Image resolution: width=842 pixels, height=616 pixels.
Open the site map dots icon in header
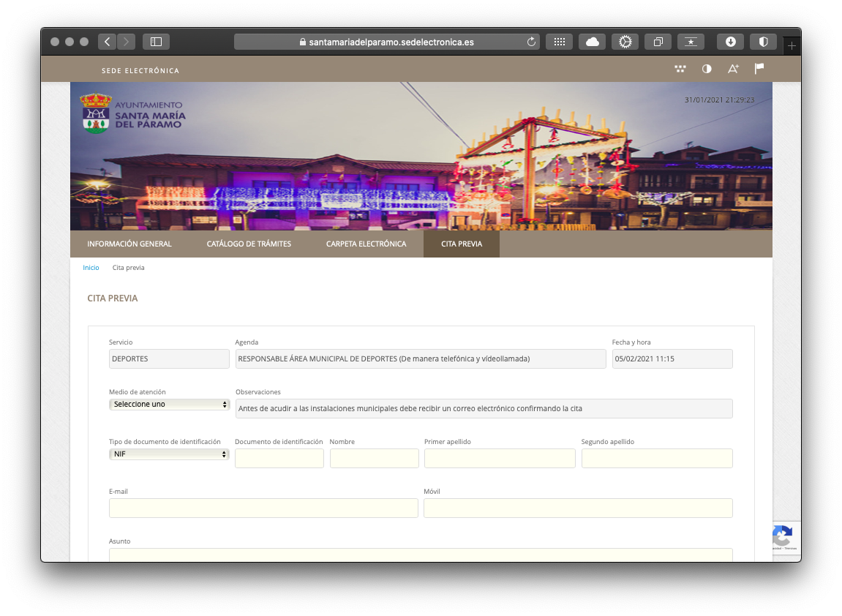tap(680, 69)
